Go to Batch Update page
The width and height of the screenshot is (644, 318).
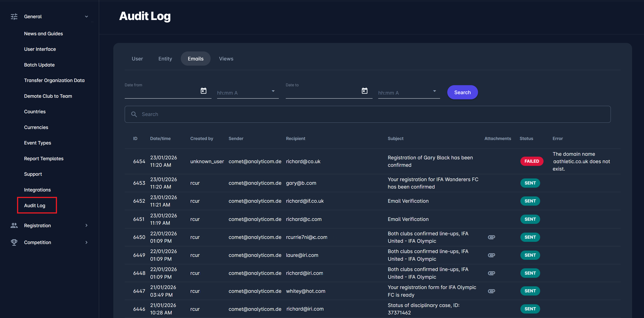point(39,65)
